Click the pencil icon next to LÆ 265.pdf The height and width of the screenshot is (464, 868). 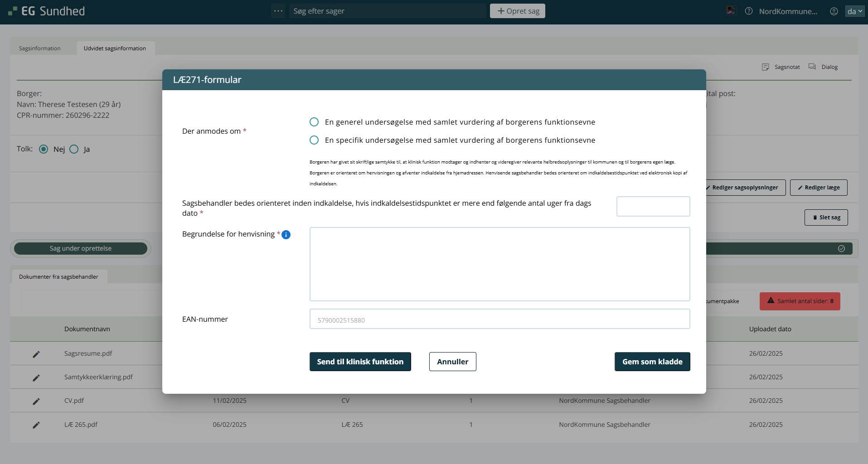coord(36,425)
